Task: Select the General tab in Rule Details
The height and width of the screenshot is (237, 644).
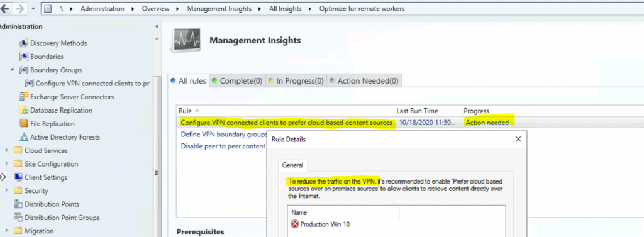Action: click(x=293, y=165)
